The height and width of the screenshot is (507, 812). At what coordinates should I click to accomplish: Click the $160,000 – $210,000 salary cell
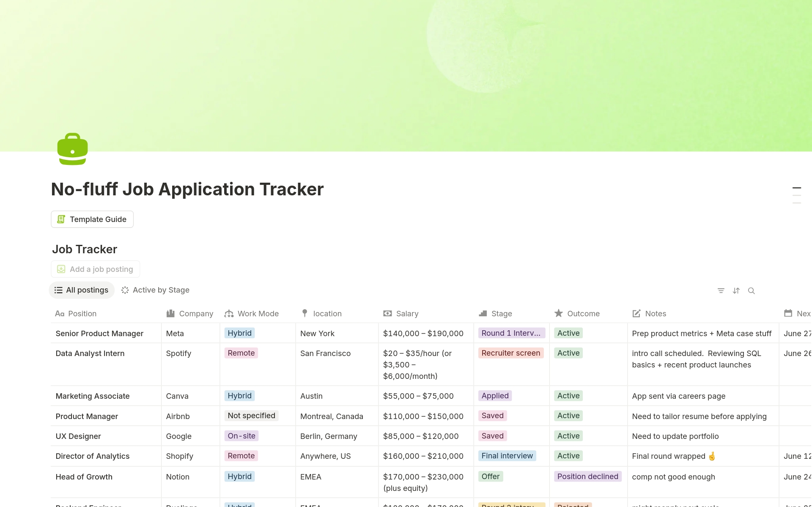pyautogui.click(x=426, y=456)
